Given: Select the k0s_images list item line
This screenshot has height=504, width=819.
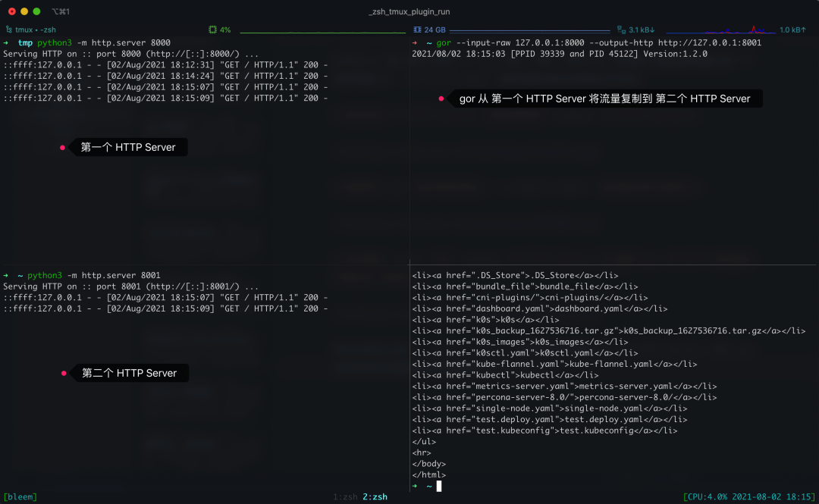Looking at the screenshot, I should point(519,342).
